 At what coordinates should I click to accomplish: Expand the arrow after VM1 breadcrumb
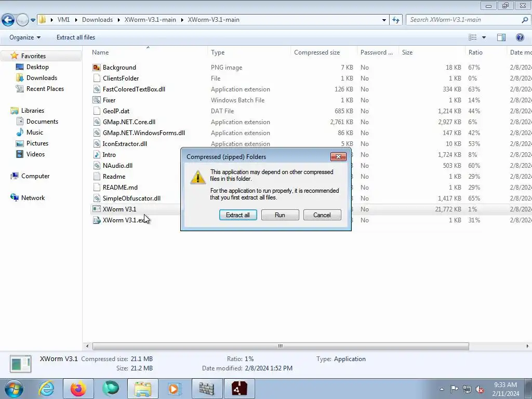tap(76, 20)
